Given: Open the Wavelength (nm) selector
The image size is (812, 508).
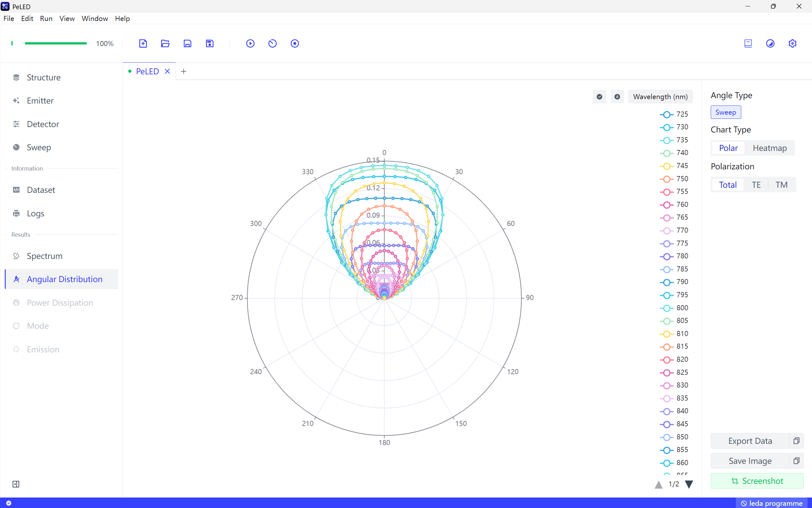Looking at the screenshot, I should pyautogui.click(x=660, y=97).
